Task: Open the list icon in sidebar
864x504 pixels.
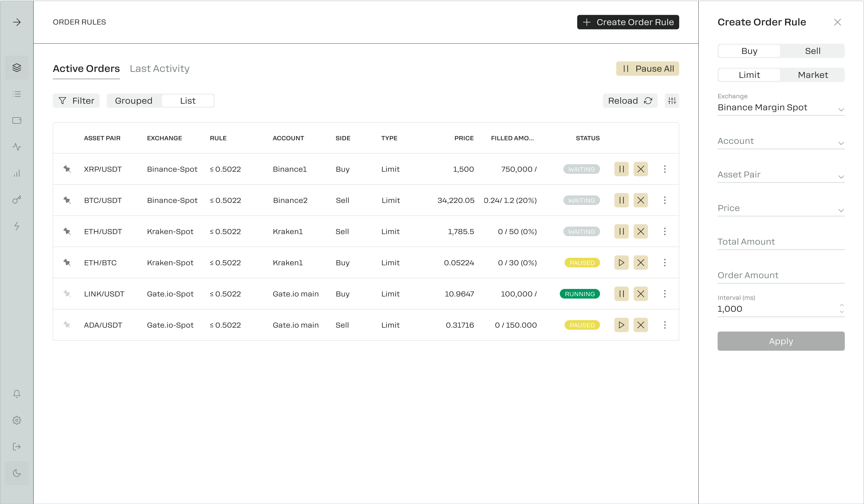Action: click(x=17, y=94)
